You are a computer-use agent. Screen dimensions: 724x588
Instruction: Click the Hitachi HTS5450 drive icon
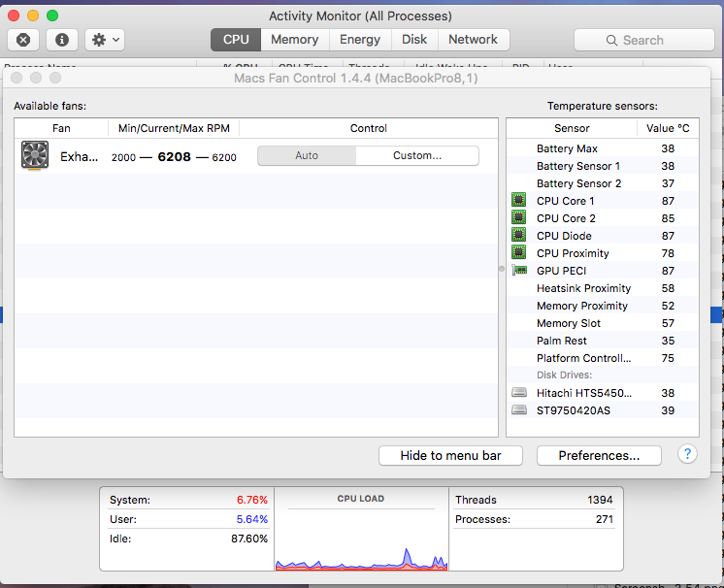point(519,393)
